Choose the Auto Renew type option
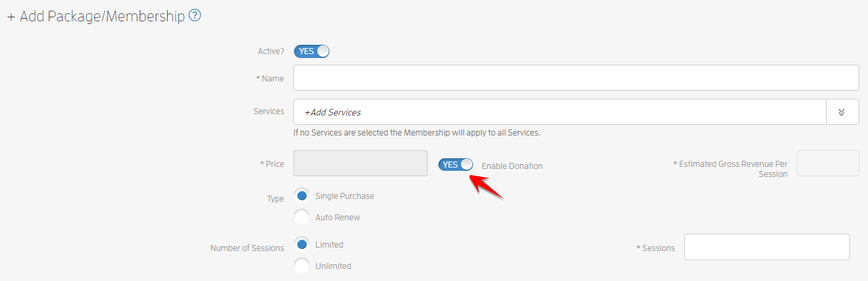The height and width of the screenshot is (281, 868). [302, 217]
